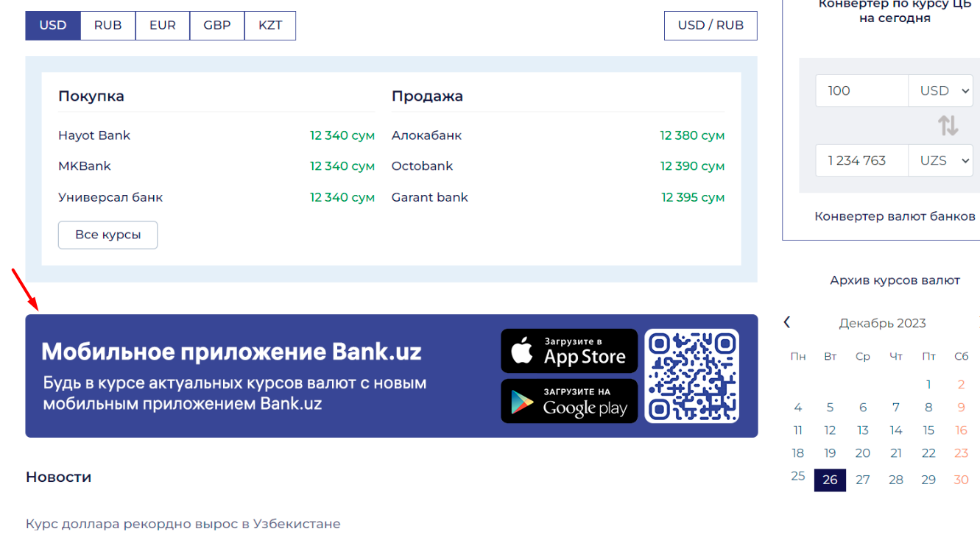Click Octobank rate 12 390 сум
This screenshot has width=980, height=540.
[x=692, y=166]
